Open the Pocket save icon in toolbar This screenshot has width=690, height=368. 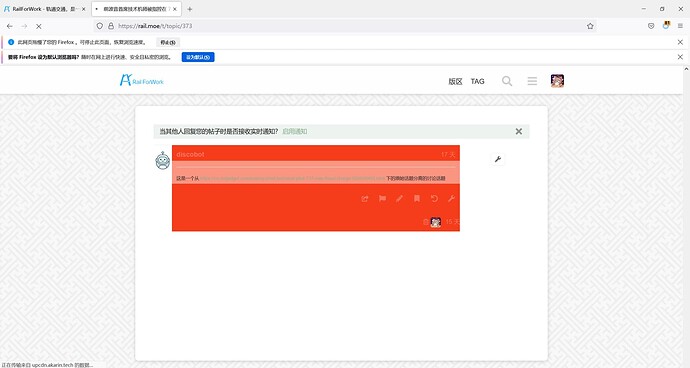(651, 26)
